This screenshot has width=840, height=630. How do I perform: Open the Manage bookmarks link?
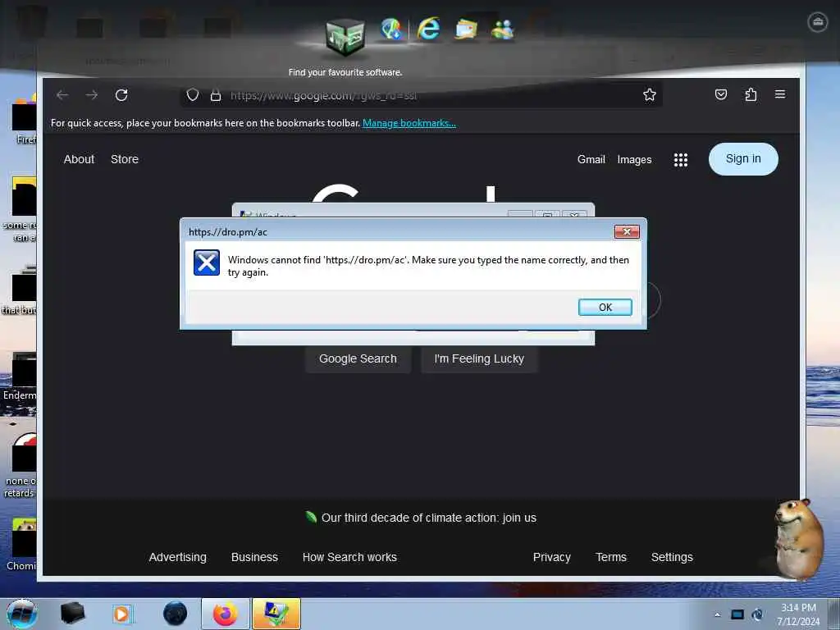[409, 123]
